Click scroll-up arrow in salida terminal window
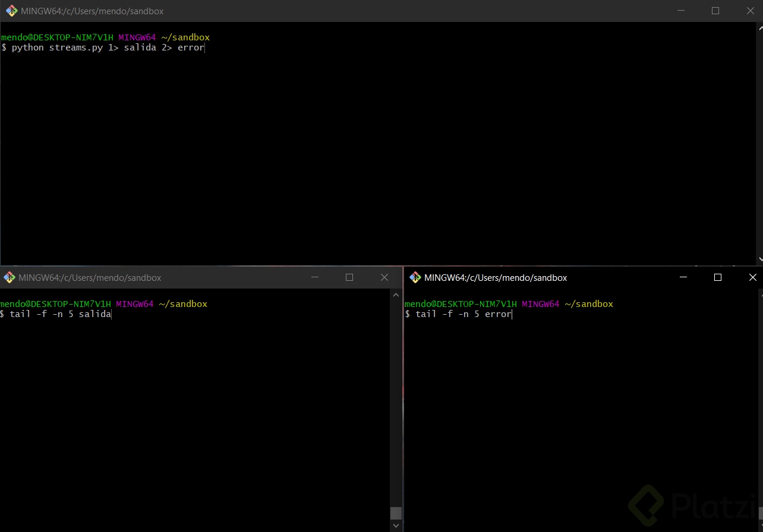Screen dimensions: 763x532 tap(396, 294)
